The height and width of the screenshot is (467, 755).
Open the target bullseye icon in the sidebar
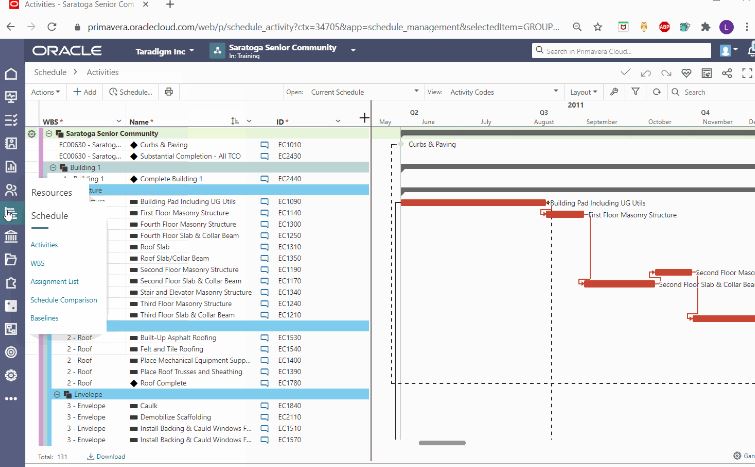tap(11, 352)
